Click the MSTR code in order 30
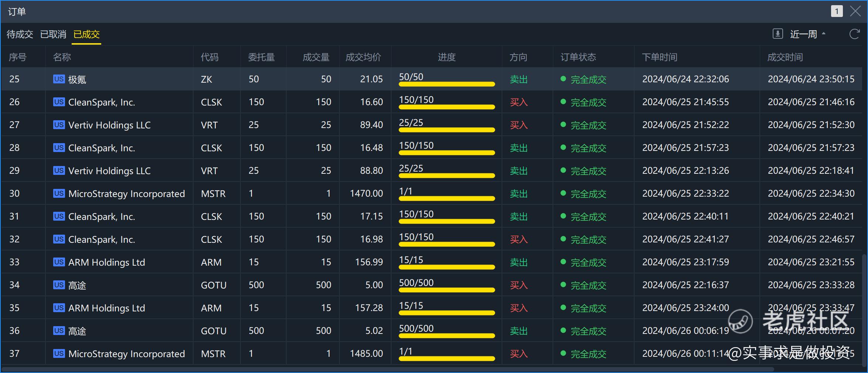868x373 pixels. (213, 194)
